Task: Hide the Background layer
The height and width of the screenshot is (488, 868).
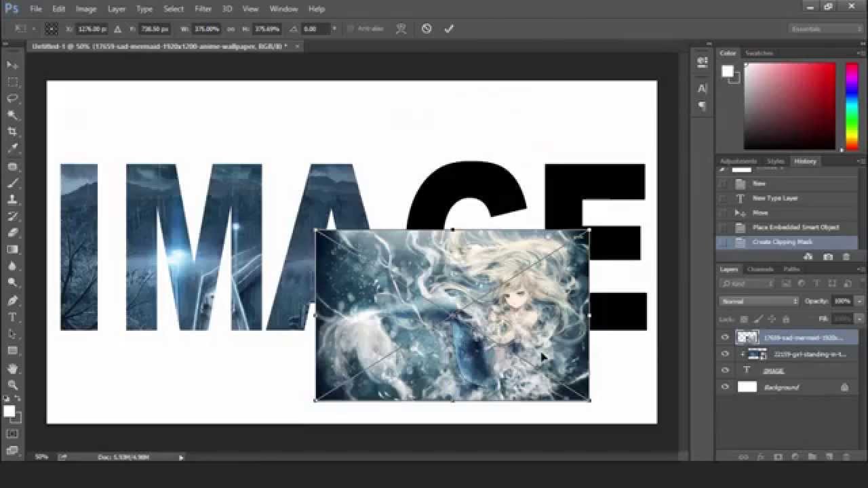Action: pyautogui.click(x=725, y=387)
